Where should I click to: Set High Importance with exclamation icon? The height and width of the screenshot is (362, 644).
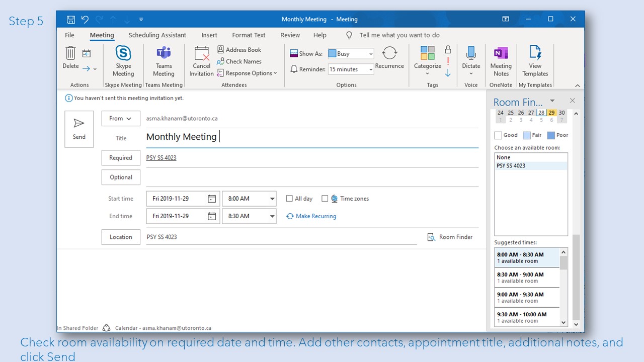point(448,61)
